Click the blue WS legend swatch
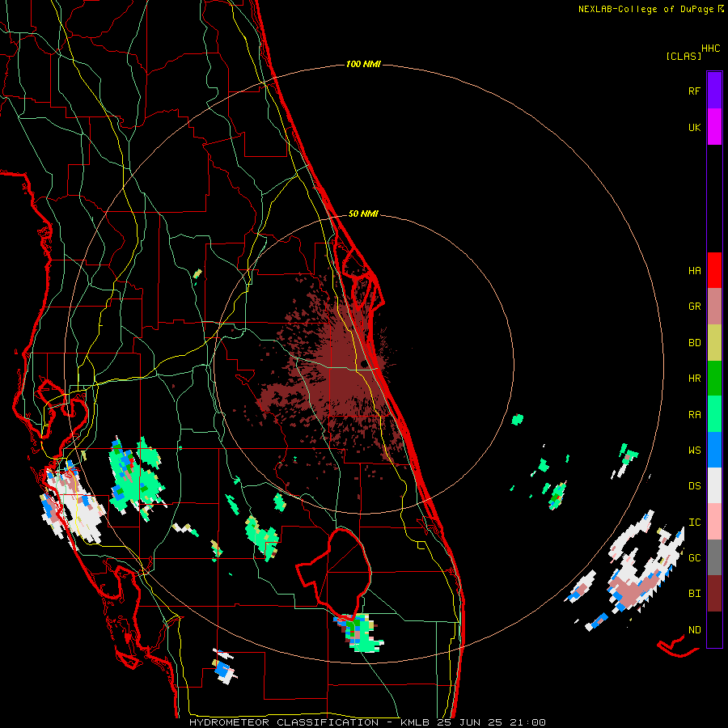 pyautogui.click(x=714, y=450)
